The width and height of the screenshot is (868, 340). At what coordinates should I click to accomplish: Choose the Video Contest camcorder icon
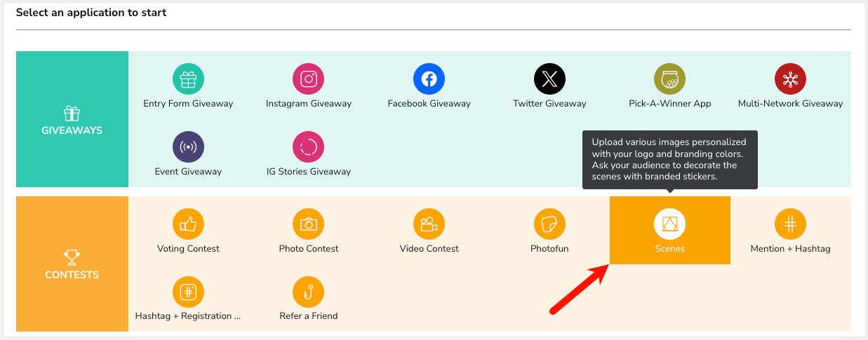point(429,224)
